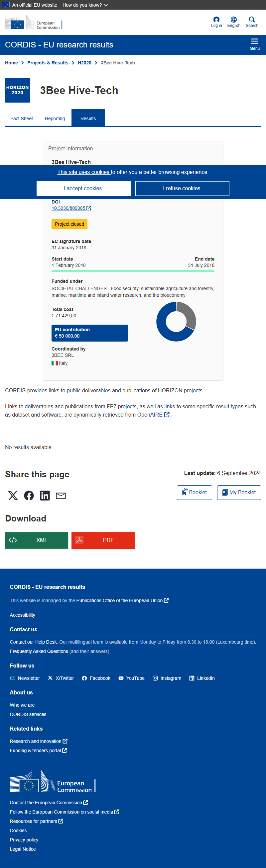Share page on LinkedIn icon
Viewport: 266px width, 868px height.
point(45,496)
